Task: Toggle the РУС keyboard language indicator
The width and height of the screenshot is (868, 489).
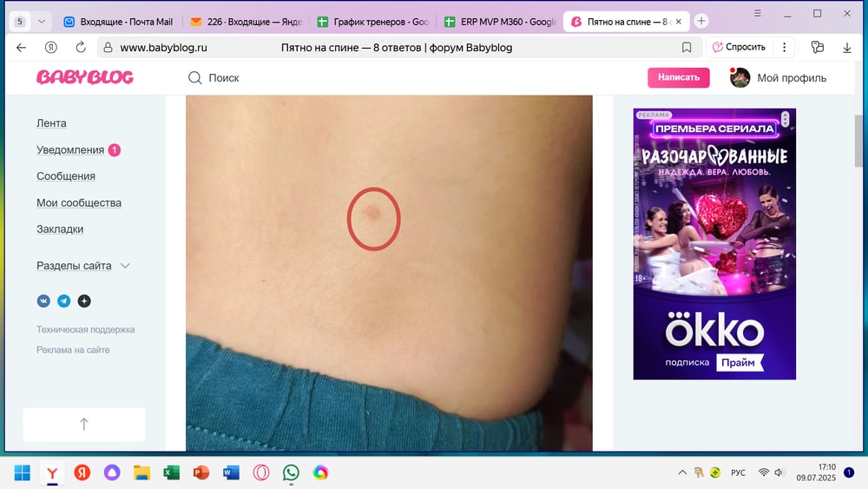Action: click(x=738, y=472)
